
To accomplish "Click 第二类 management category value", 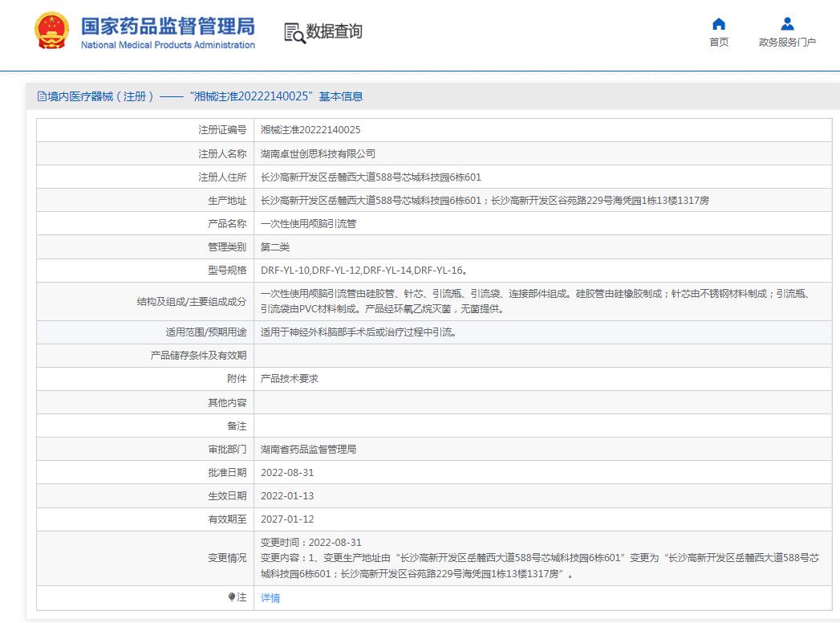I will [x=275, y=247].
